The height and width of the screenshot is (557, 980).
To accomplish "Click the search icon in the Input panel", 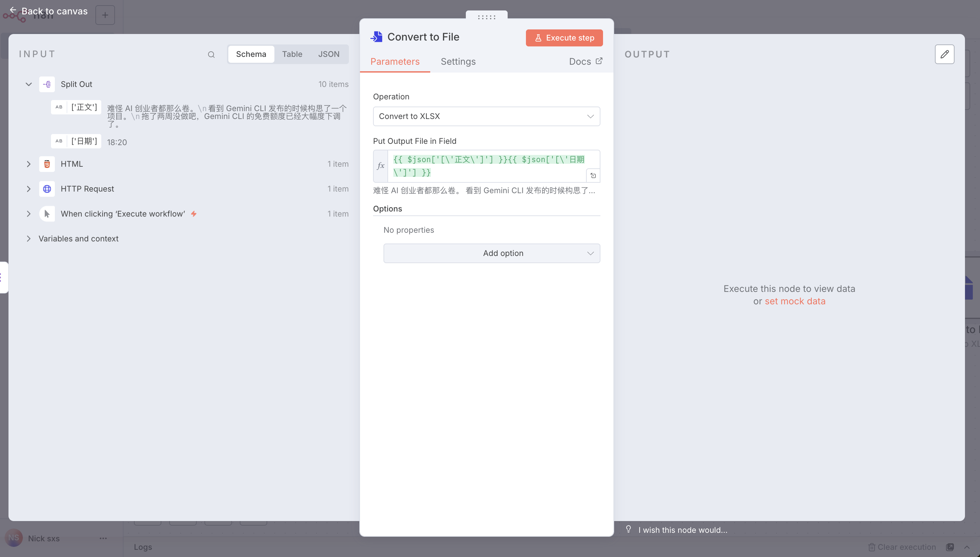I will coord(211,55).
